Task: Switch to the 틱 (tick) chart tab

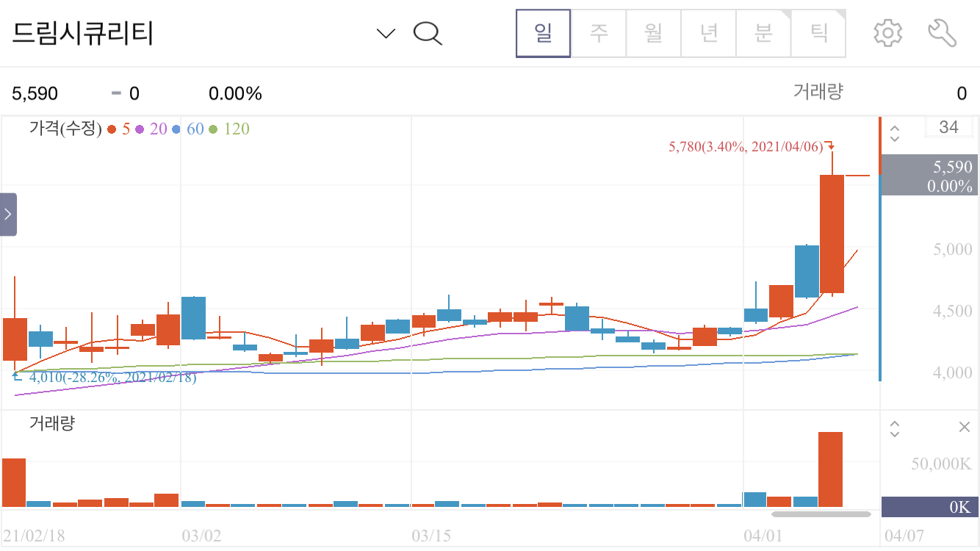Action: click(x=818, y=33)
